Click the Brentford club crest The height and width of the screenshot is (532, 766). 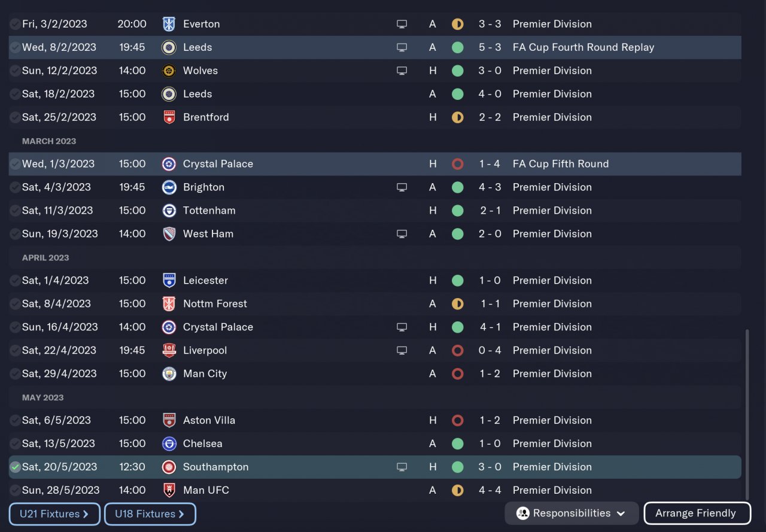coord(169,117)
